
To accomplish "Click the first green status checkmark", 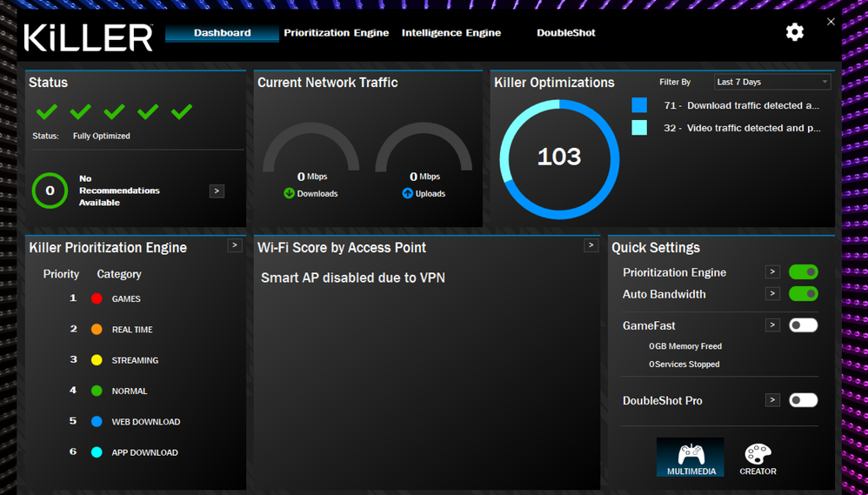I will pyautogui.click(x=46, y=112).
